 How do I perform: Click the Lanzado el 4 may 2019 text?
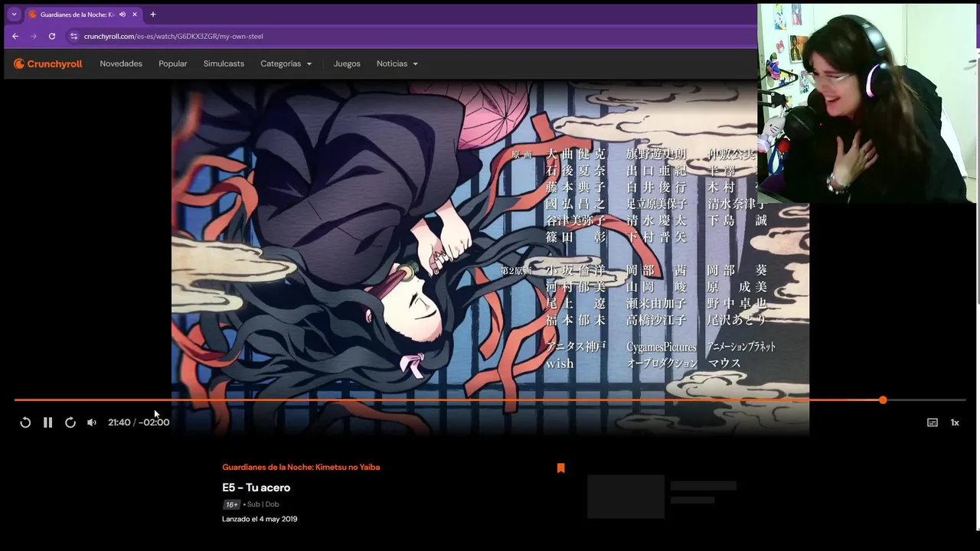coord(260,519)
